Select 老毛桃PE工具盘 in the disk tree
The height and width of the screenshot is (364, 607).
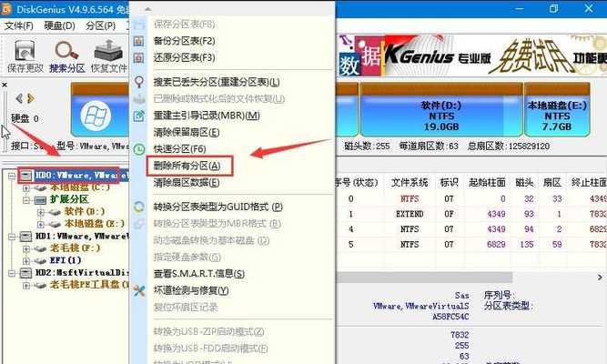(x=89, y=285)
